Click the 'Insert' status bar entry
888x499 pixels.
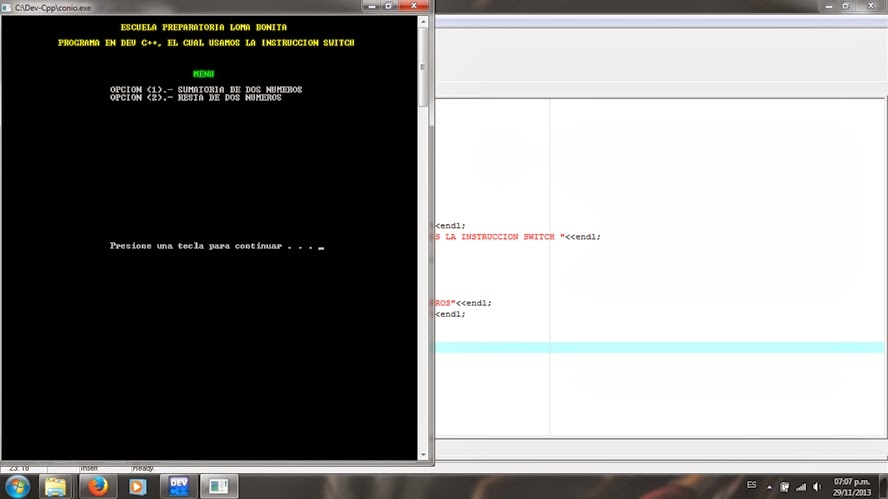click(x=89, y=468)
